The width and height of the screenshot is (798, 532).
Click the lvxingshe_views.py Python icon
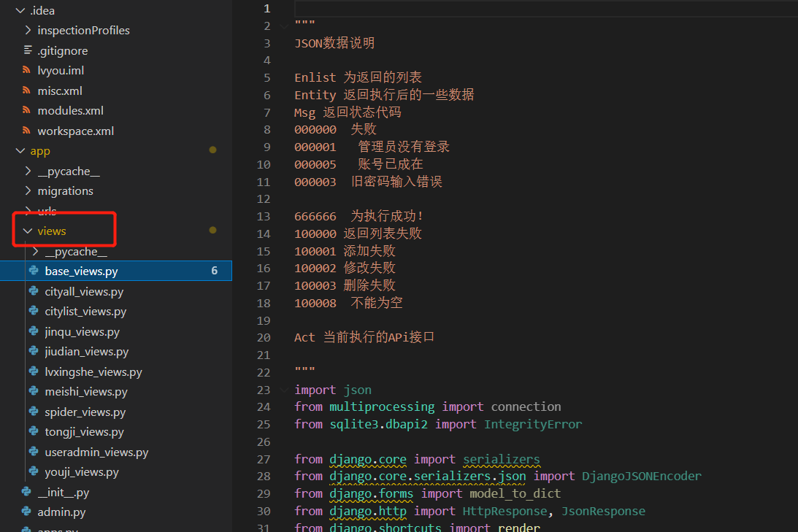click(34, 371)
